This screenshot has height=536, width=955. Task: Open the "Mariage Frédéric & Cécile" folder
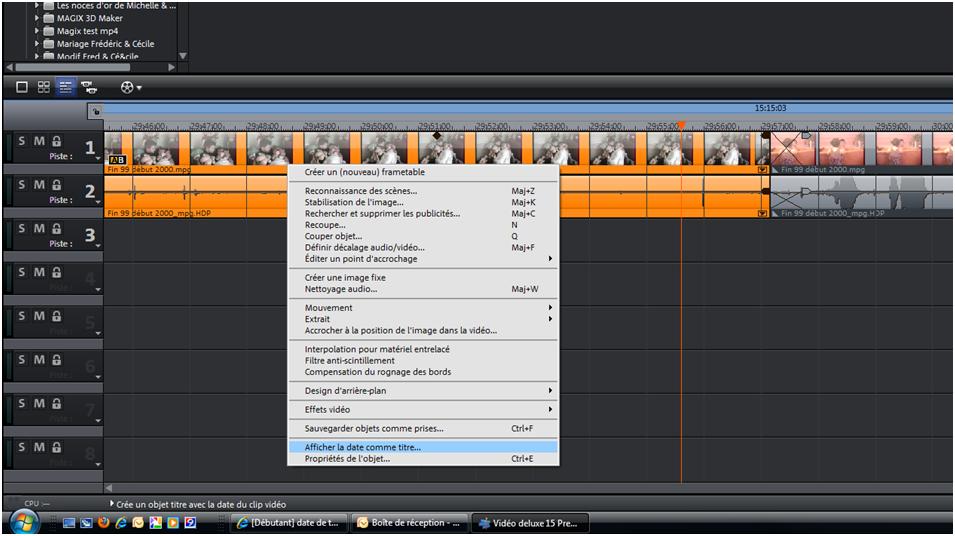pyautogui.click(x=105, y=44)
